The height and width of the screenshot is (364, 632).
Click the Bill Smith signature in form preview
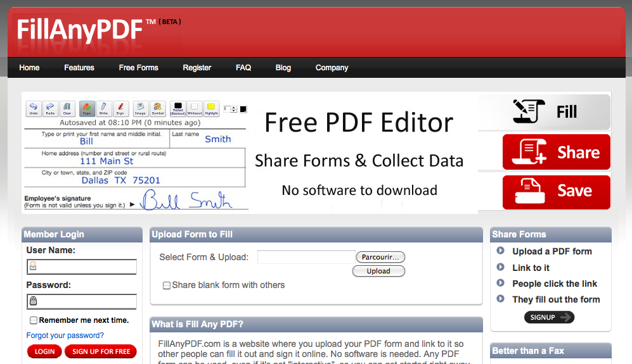tap(186, 199)
